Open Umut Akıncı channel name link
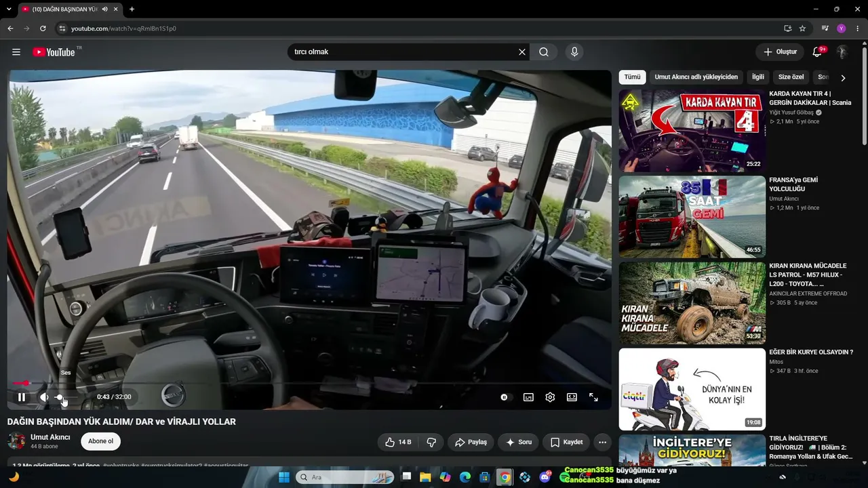 [50, 437]
